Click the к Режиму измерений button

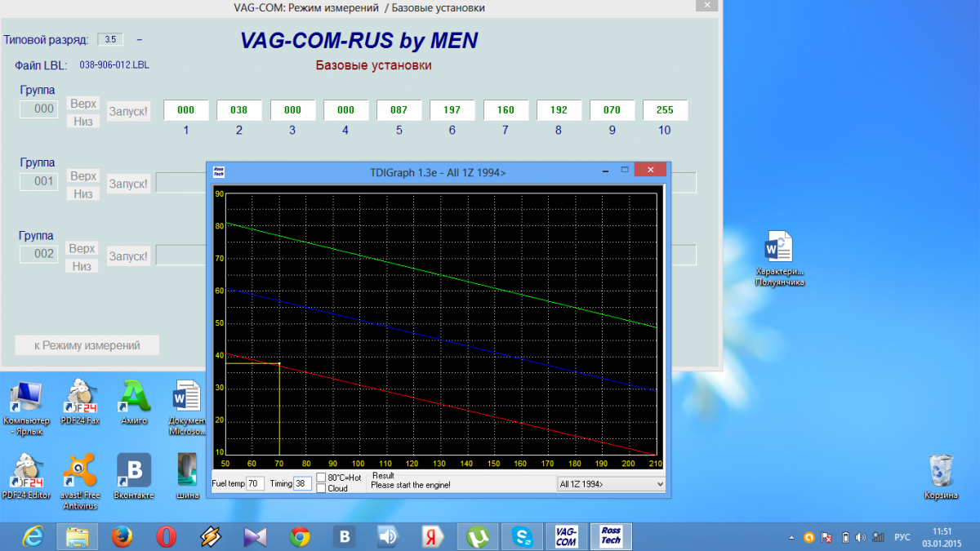pyautogui.click(x=87, y=345)
